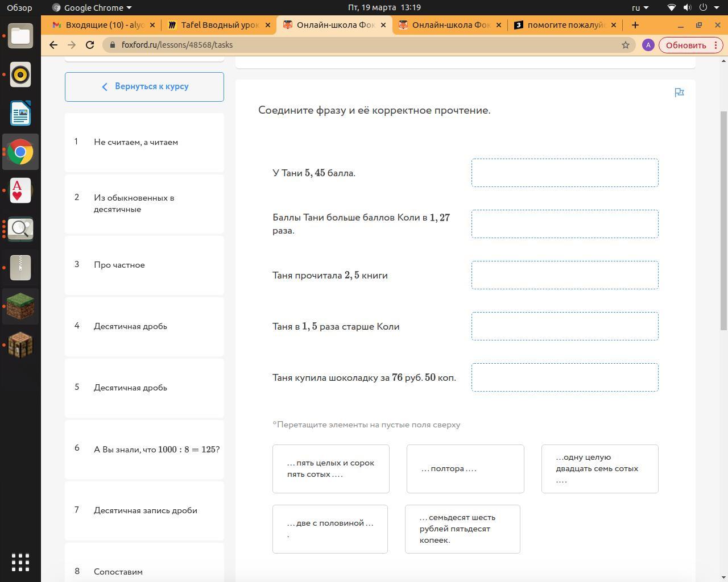Open the volume indicator in top bar

click(x=687, y=7)
